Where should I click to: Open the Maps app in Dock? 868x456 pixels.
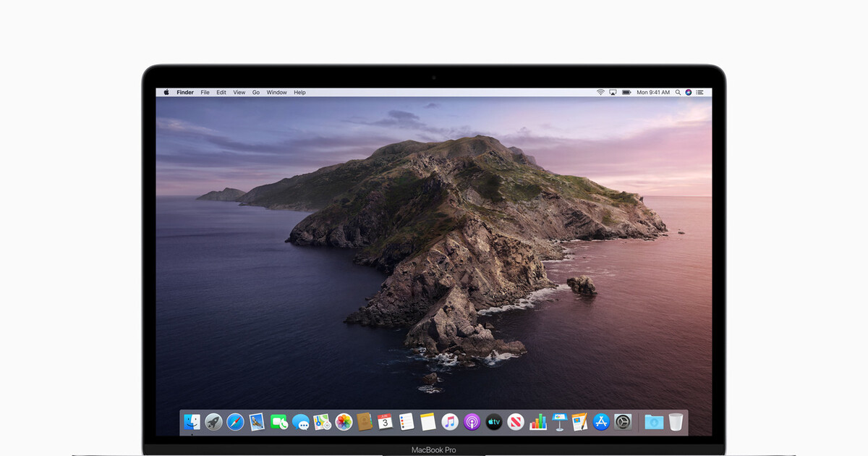click(x=322, y=422)
